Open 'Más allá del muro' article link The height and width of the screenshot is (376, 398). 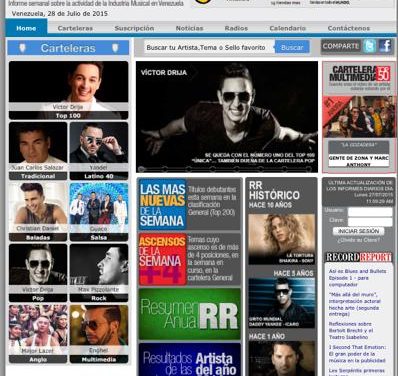click(x=354, y=304)
